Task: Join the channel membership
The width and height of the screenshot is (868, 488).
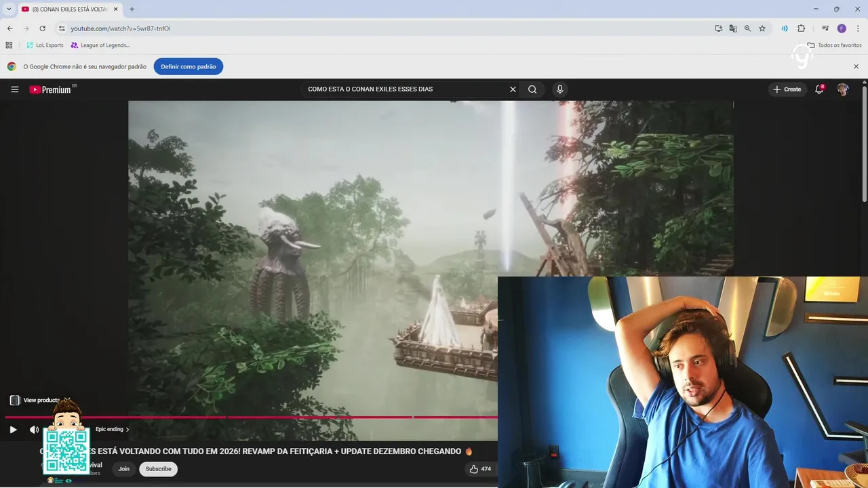Action: (x=123, y=469)
